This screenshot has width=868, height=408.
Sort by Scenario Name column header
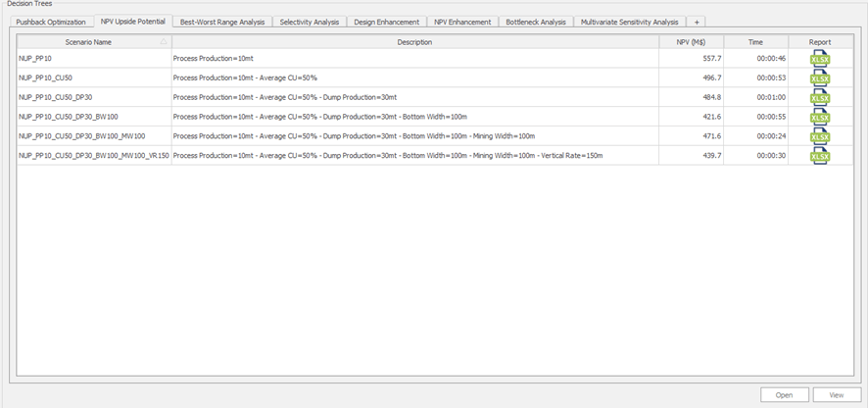[x=88, y=42]
